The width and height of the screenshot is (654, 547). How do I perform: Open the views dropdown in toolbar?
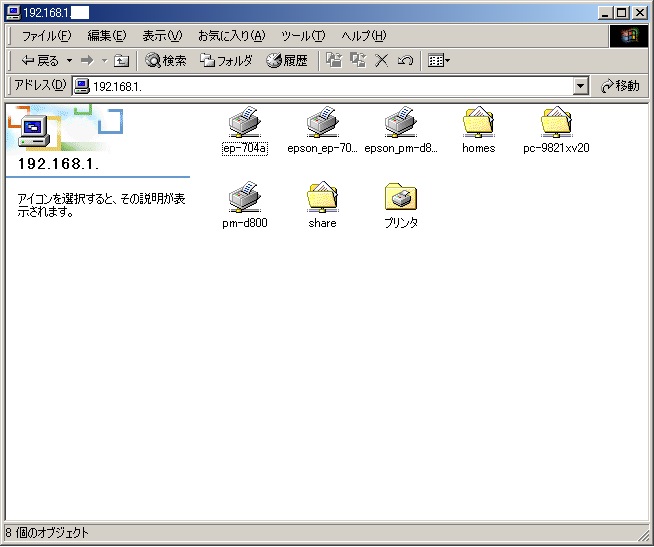pos(439,61)
